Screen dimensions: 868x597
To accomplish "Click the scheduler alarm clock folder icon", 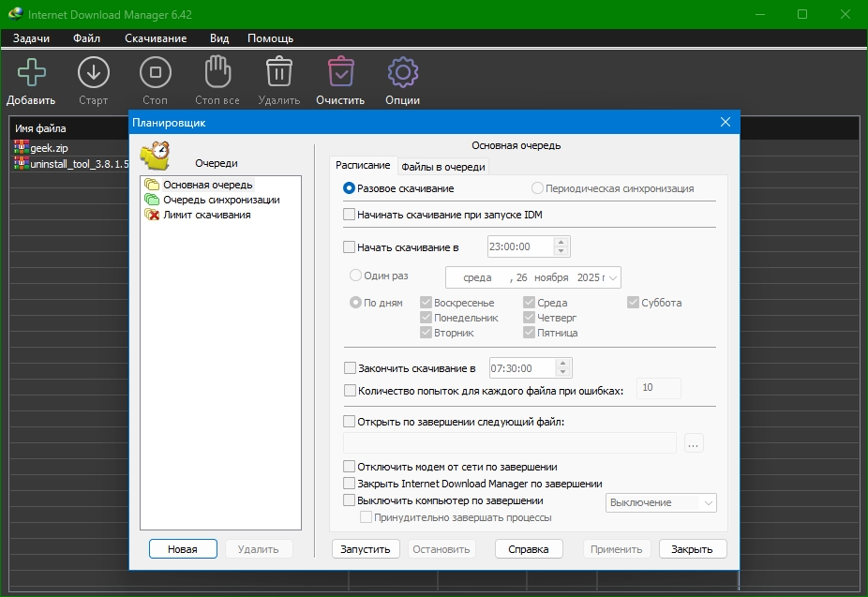I will point(156,157).
